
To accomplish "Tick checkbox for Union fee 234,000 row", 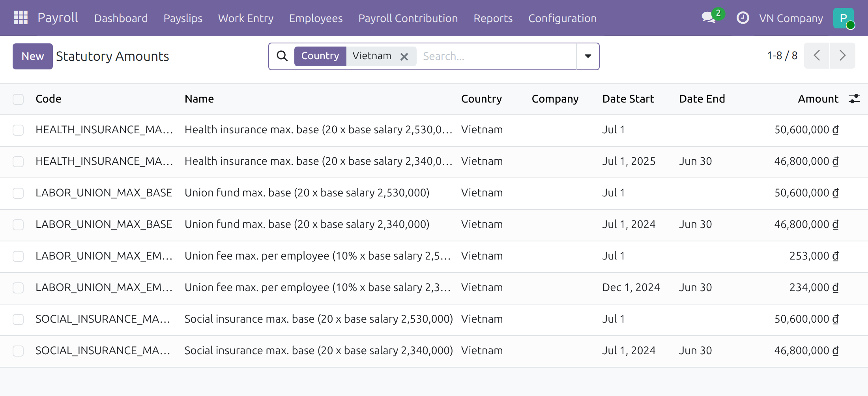I will pos(18,288).
